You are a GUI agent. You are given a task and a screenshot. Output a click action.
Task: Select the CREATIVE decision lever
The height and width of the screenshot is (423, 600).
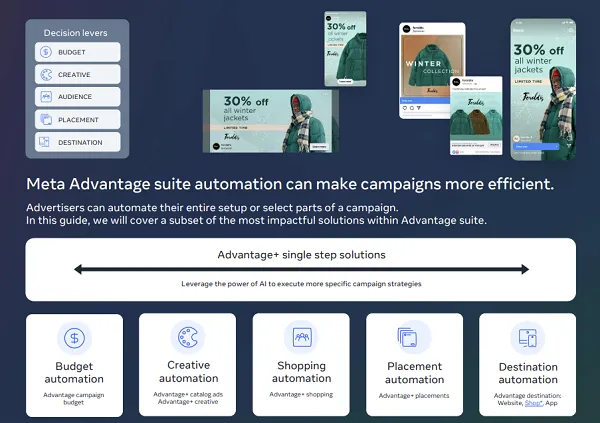pos(78,74)
